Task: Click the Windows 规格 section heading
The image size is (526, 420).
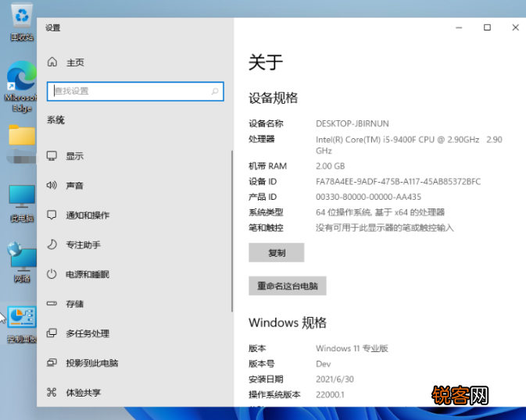Action: [x=288, y=322]
